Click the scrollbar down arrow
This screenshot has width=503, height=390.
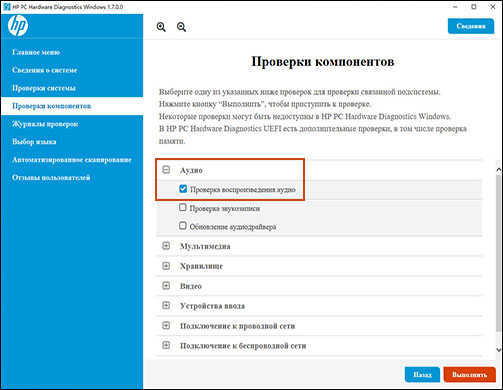[499, 350]
